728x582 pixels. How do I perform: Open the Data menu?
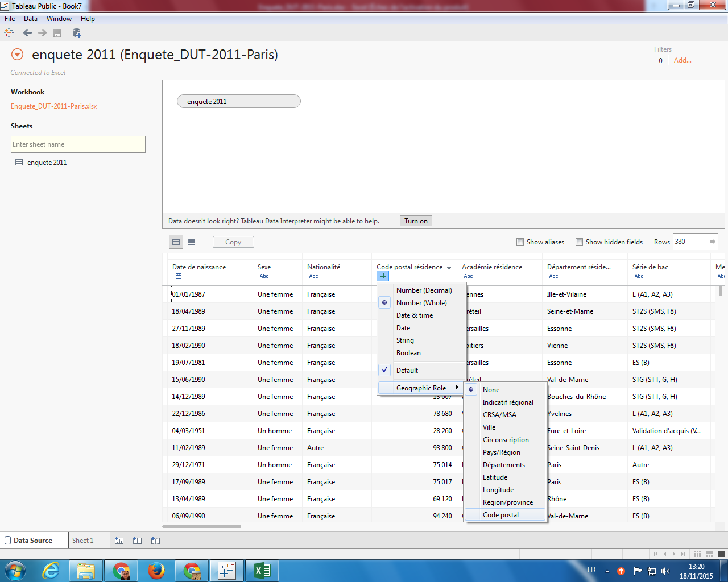point(31,19)
